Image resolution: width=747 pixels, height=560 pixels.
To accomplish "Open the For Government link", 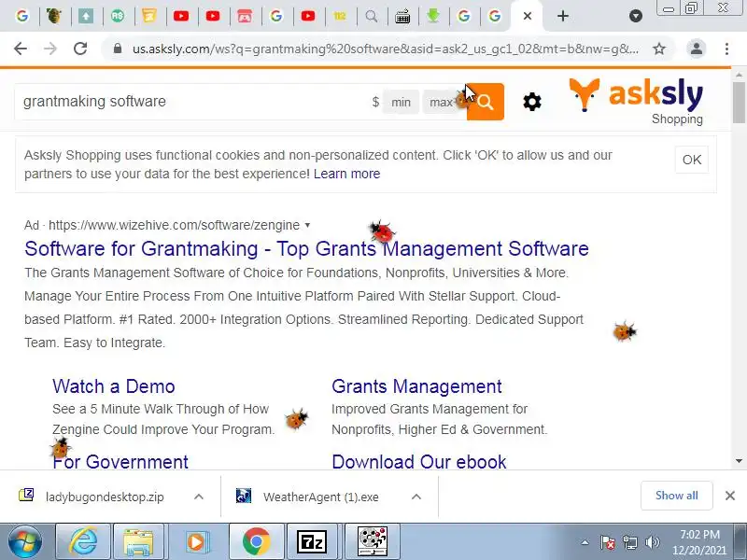I will point(120,461).
